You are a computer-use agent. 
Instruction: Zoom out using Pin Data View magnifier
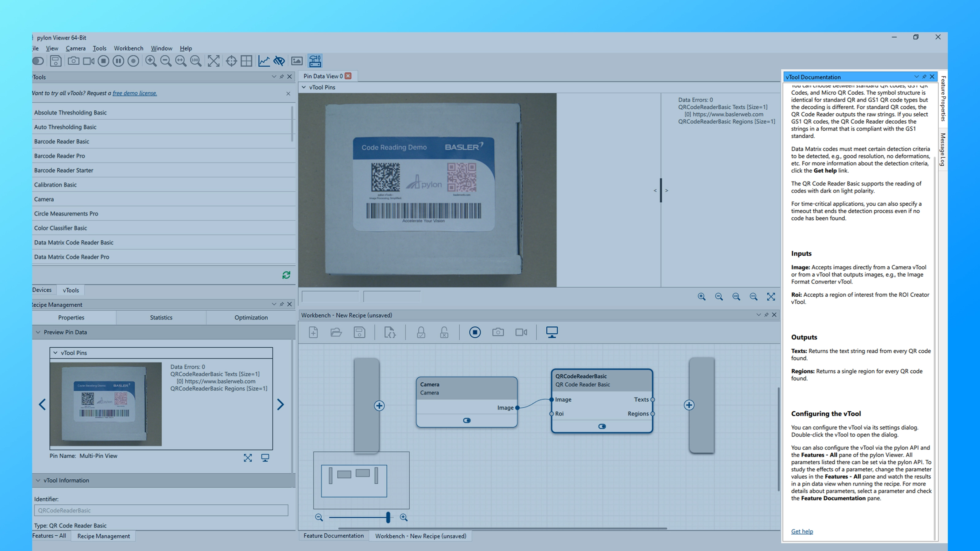[x=719, y=297]
